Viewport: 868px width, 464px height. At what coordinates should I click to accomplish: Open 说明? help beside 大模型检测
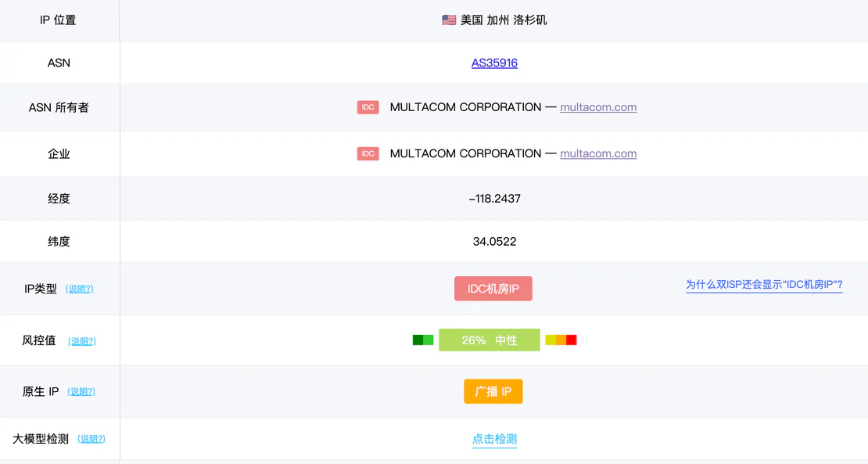[94, 439]
